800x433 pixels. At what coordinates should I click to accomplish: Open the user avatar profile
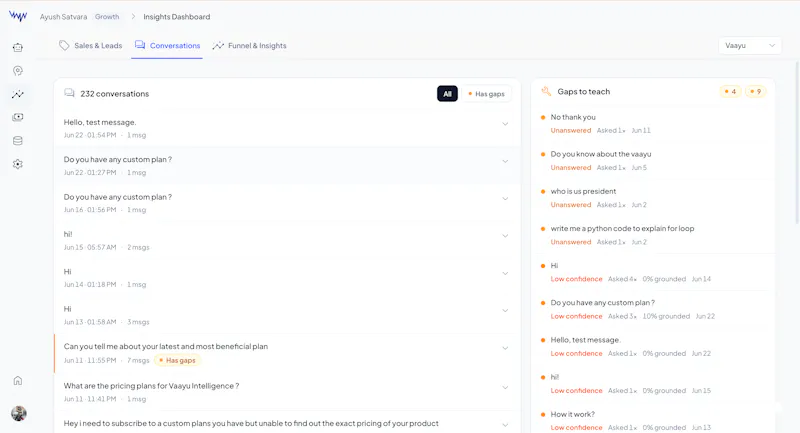[x=19, y=413]
